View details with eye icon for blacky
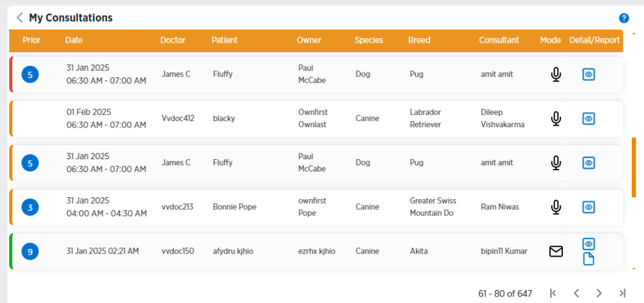This screenshot has width=644, height=303. 589,119
